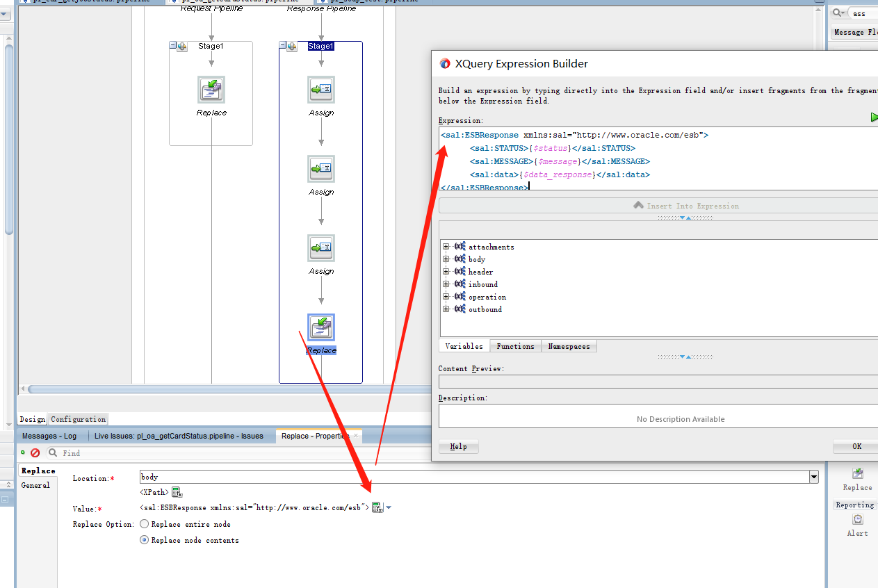Switch to the Variables tab

point(464,346)
